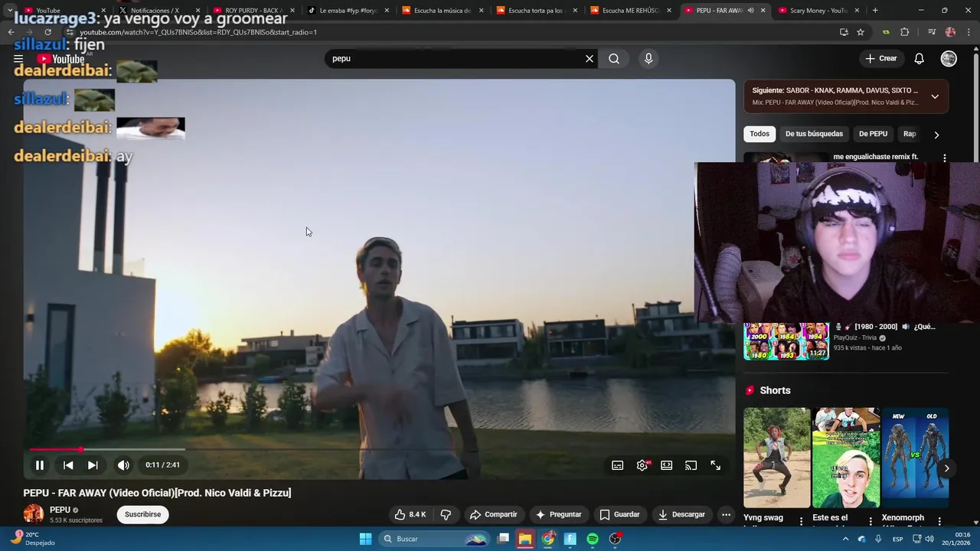Open the PlayQuiz Trivia video thumbnail
The width and height of the screenshot is (980, 551).
pyautogui.click(x=786, y=341)
